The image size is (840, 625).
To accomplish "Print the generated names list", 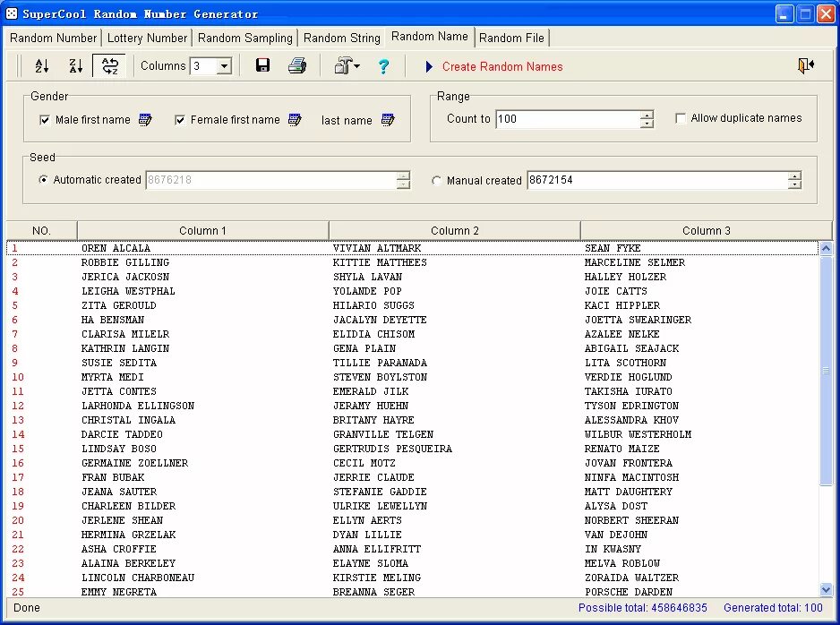I will [296, 65].
